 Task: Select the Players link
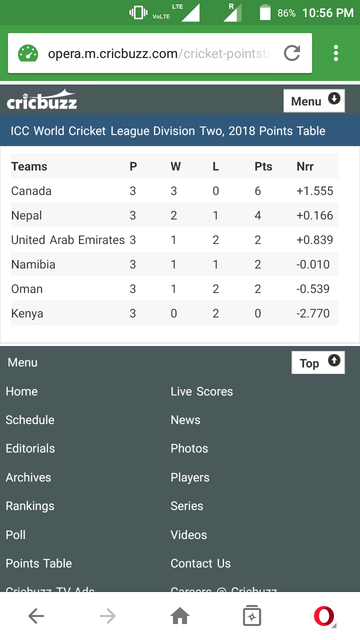click(x=190, y=478)
